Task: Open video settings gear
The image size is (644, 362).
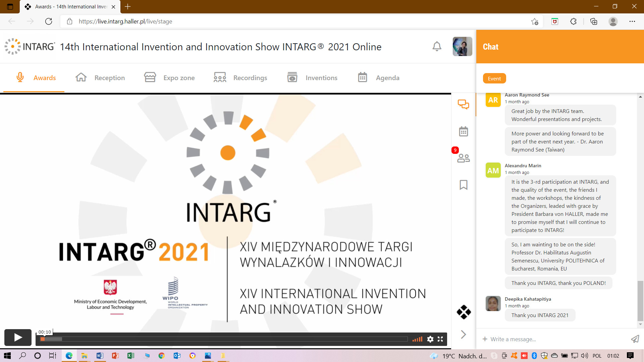Action: pos(430,339)
